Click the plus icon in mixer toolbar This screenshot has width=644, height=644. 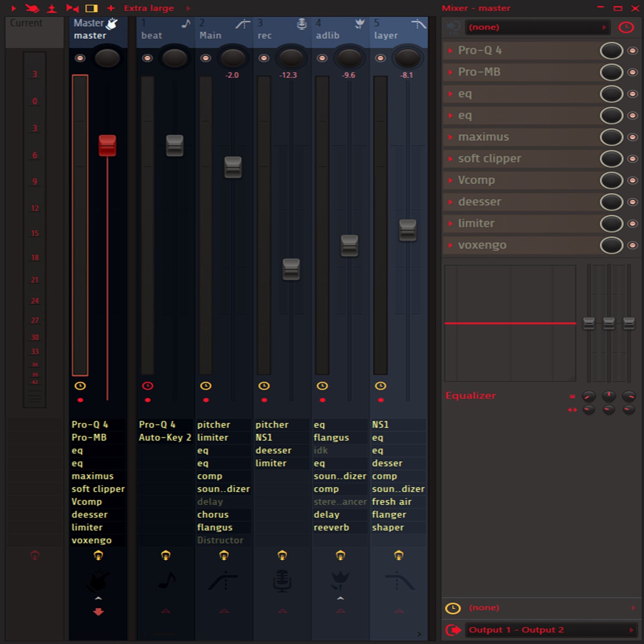tap(111, 8)
